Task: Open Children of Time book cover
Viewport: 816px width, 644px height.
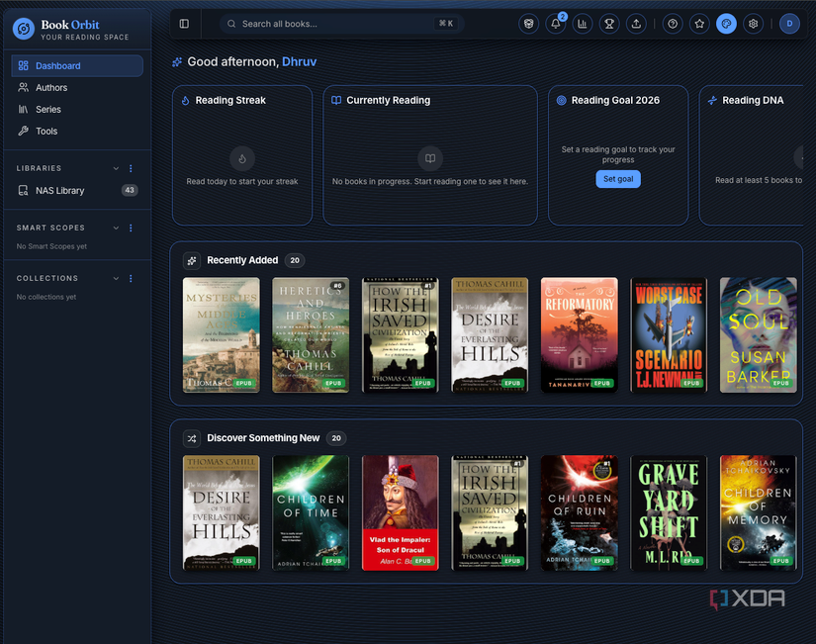Action: (x=311, y=512)
